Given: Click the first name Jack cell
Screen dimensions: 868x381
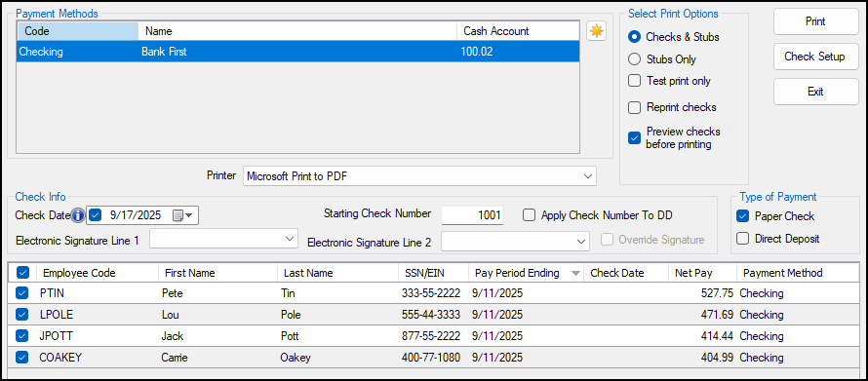Looking at the screenshot, I should pyautogui.click(x=173, y=336).
